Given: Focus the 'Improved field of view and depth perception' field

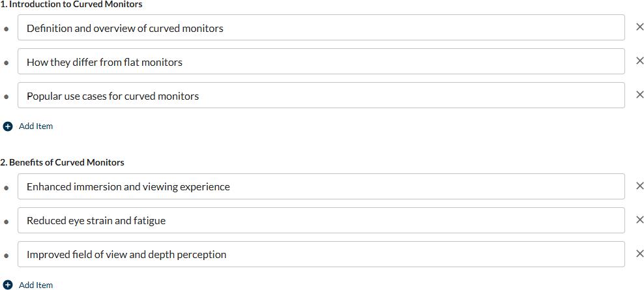Looking at the screenshot, I should pyautogui.click(x=321, y=254).
